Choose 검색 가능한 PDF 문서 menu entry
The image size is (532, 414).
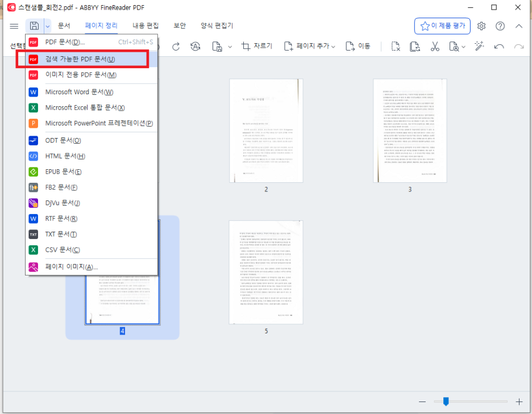[92, 59]
